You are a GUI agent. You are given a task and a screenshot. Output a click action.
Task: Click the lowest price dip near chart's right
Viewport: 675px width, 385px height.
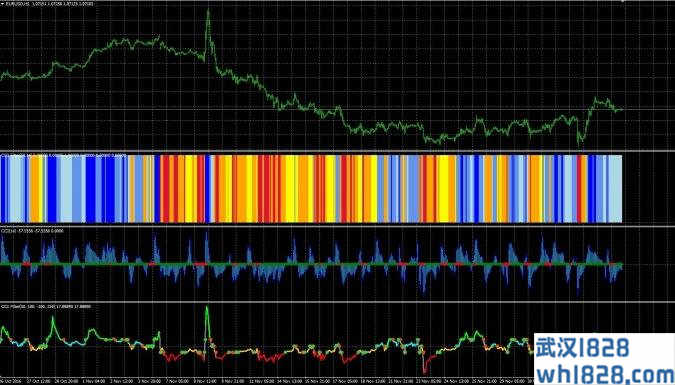click(x=579, y=141)
